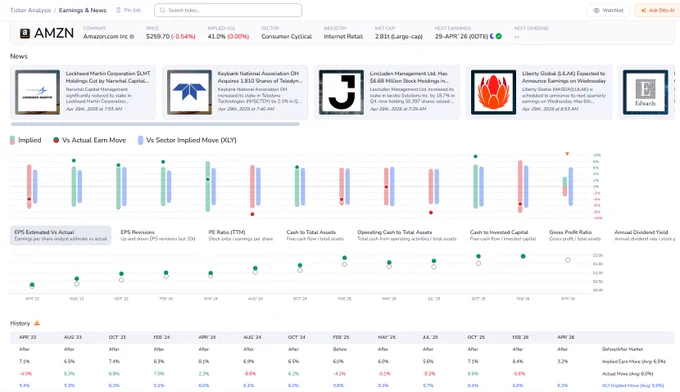The height and width of the screenshot is (392, 680).
Task: Click the Internet Retail industry value
Action: pos(343,36)
